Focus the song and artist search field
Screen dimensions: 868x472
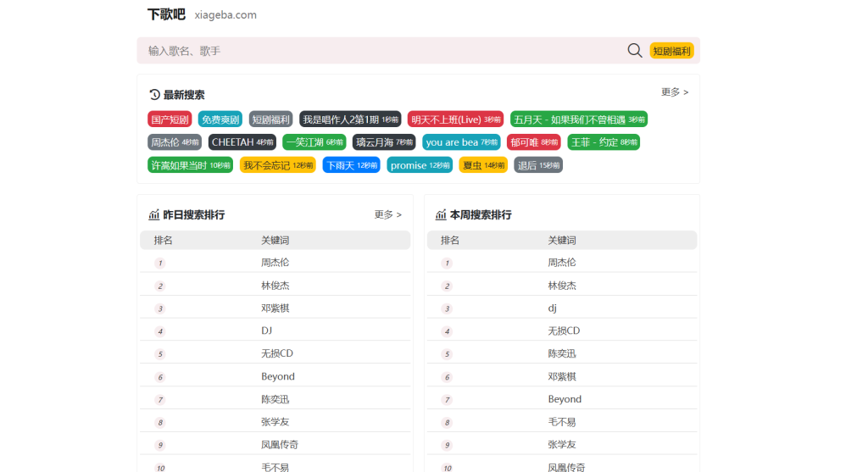pyautogui.click(x=382, y=51)
